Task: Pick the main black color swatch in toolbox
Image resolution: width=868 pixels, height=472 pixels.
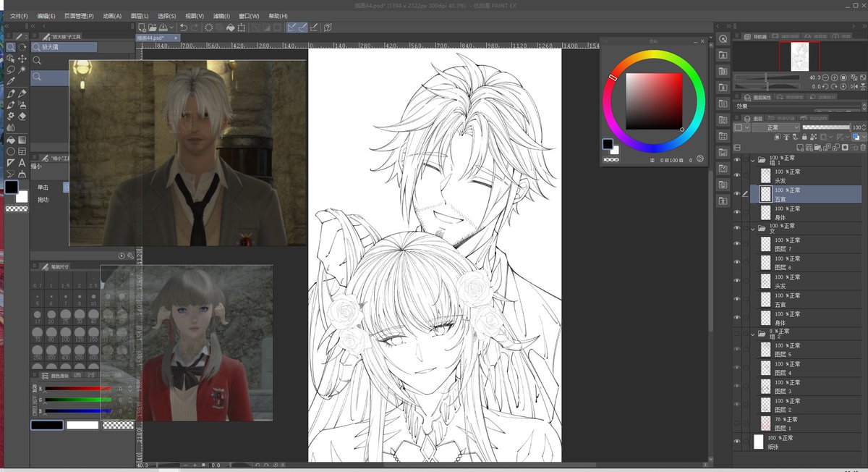Action: coord(12,187)
